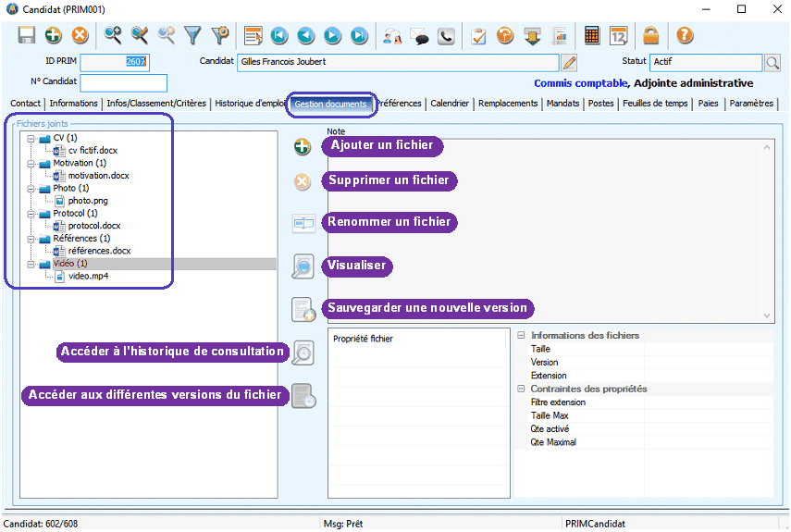Click the search button next to Statut
The width and height of the screenshot is (791, 532).
click(773, 63)
